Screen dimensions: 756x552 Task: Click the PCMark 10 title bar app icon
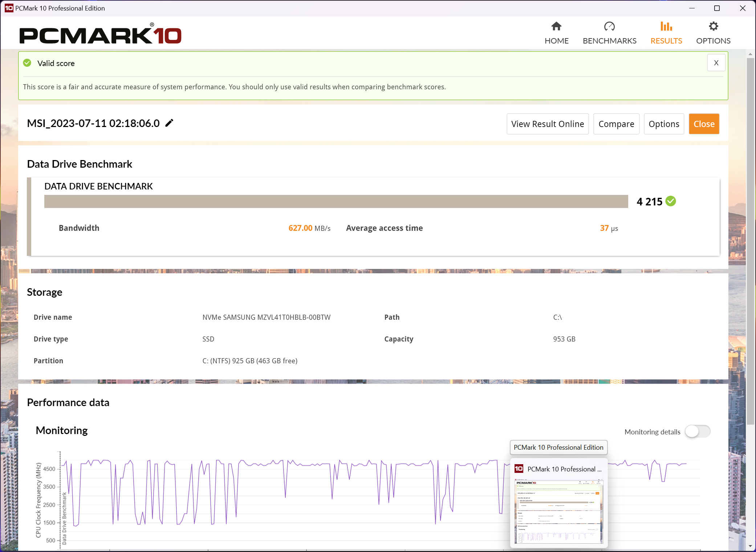click(x=9, y=8)
